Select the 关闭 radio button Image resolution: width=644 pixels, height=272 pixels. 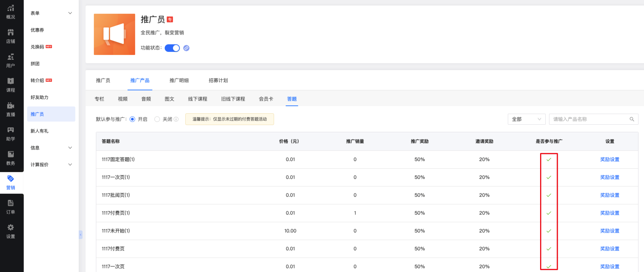pos(157,119)
